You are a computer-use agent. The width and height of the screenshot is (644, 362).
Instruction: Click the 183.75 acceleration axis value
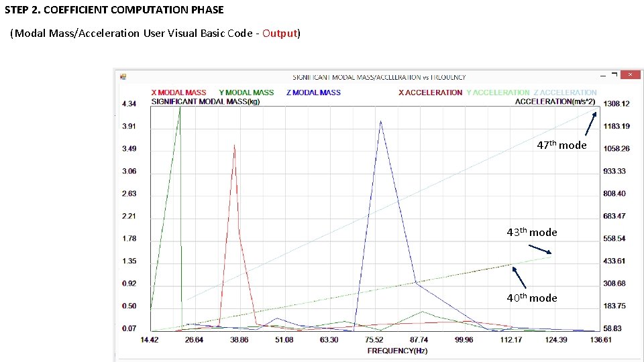click(614, 306)
